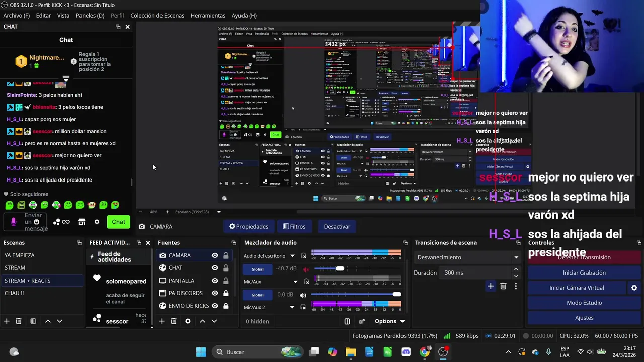Enable Modo Estudio
Screen dimensions: 644x362
coord(584,303)
